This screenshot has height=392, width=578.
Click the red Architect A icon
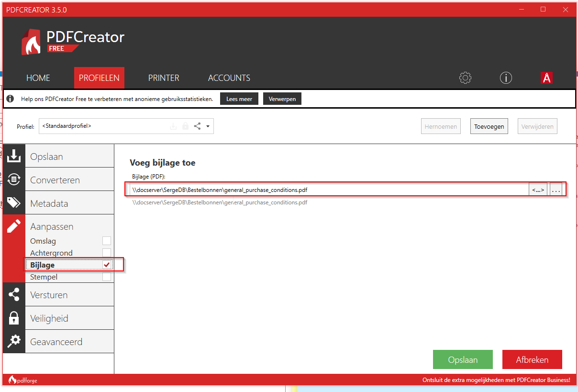tap(546, 78)
